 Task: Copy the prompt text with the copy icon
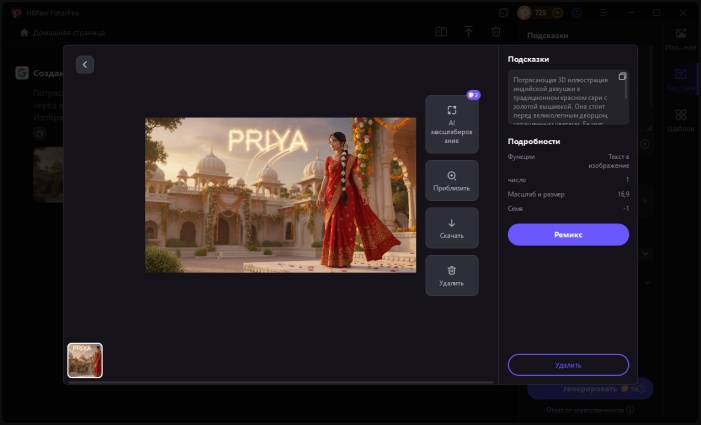(622, 77)
